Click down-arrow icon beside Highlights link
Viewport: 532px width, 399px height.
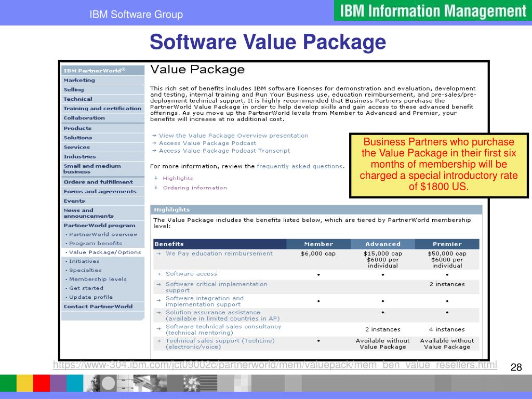(x=156, y=178)
